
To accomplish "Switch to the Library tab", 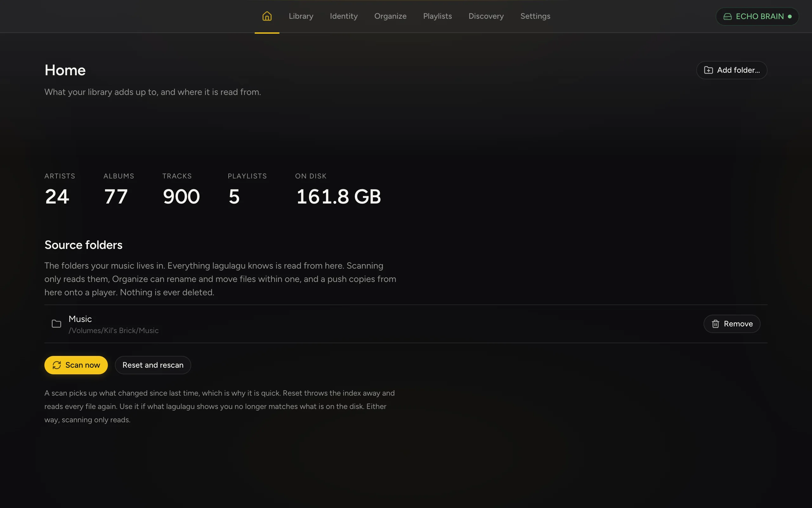I will pyautogui.click(x=301, y=16).
